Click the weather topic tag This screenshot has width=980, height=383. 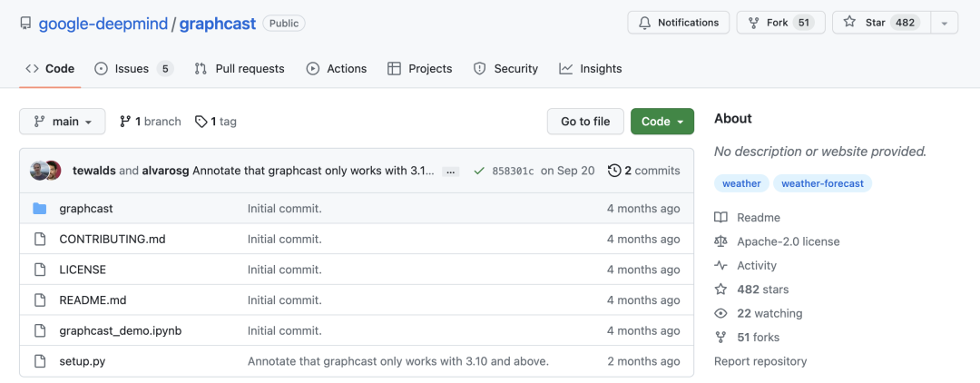click(741, 183)
